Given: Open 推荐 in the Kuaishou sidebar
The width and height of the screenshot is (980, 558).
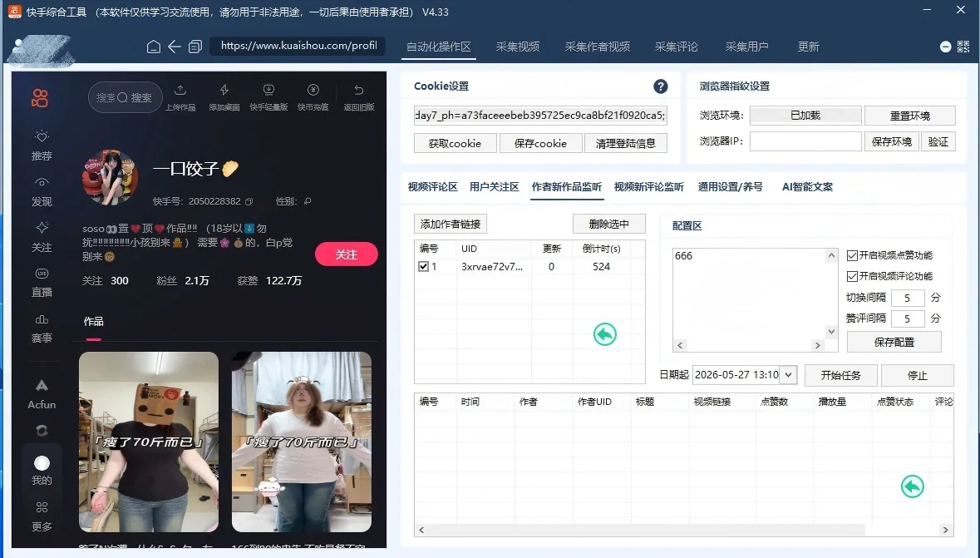Looking at the screenshot, I should click(42, 146).
